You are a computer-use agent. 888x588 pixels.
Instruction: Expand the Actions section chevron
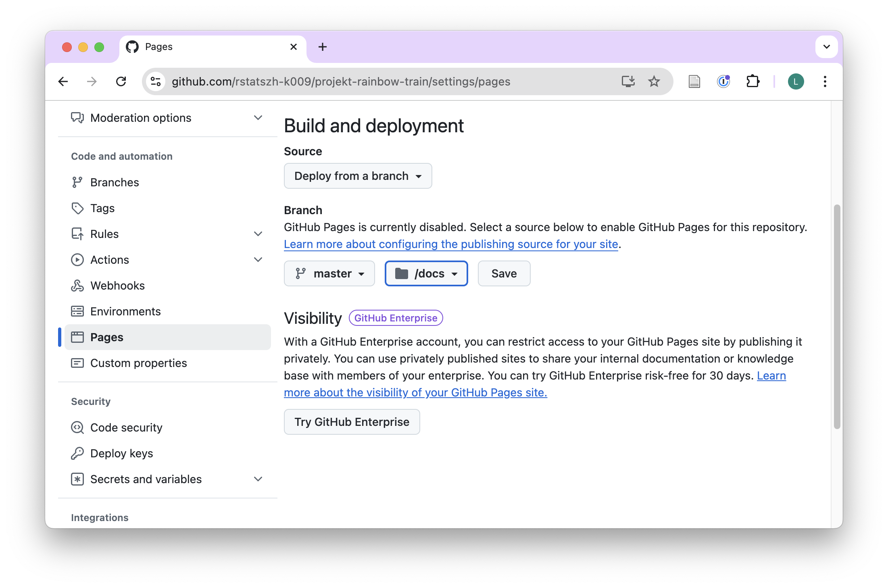tap(258, 260)
